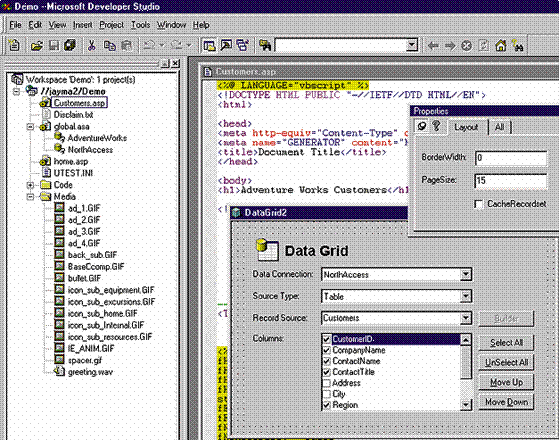The height and width of the screenshot is (440, 559).
Task: Open the Data Connection dropdown
Action: click(x=465, y=275)
